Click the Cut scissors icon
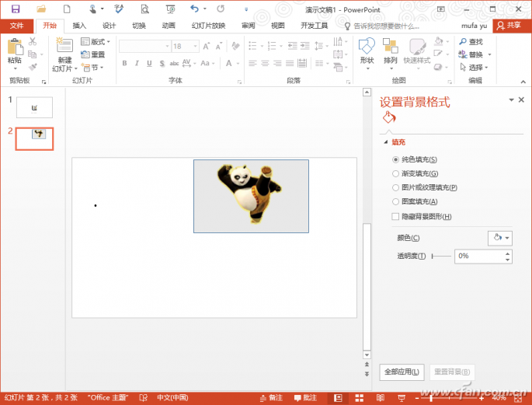Image resolution: width=532 pixels, height=405 pixels. coord(33,41)
